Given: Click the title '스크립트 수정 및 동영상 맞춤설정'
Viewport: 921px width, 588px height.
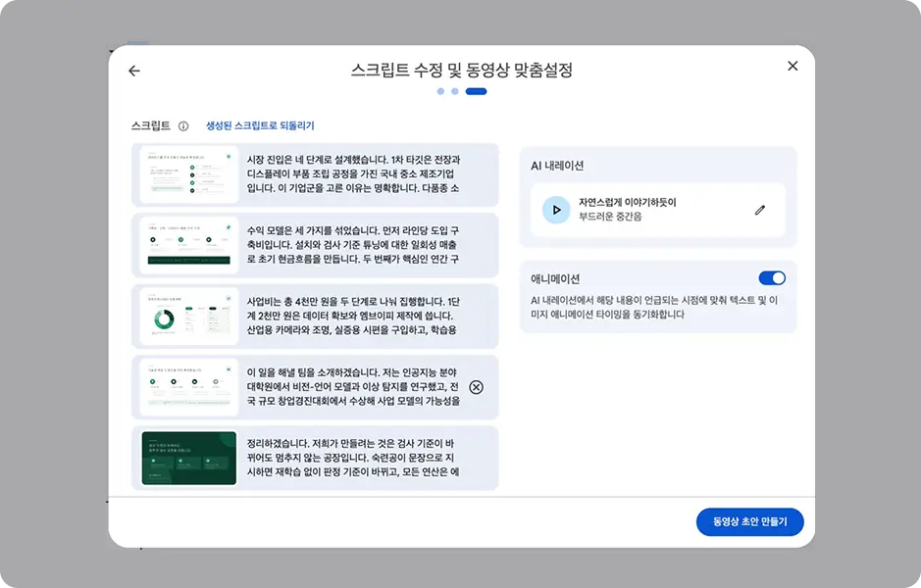Looking at the screenshot, I should (462, 71).
